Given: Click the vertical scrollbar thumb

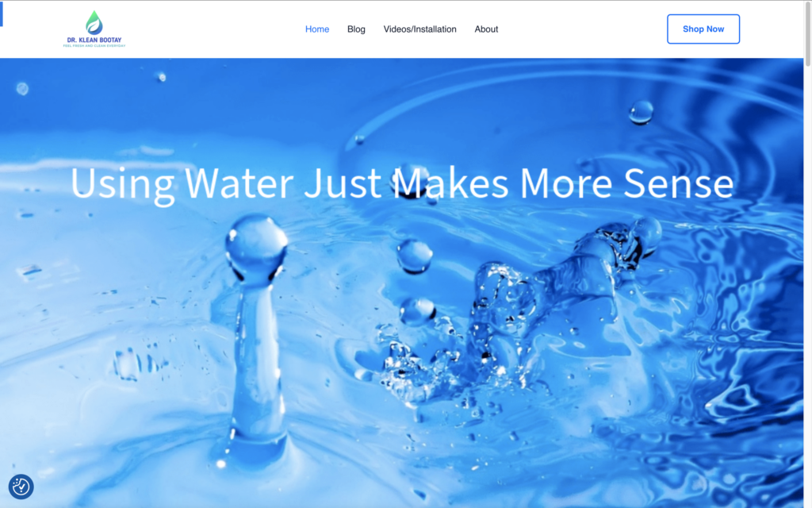Looking at the screenshot, I should 808,33.
